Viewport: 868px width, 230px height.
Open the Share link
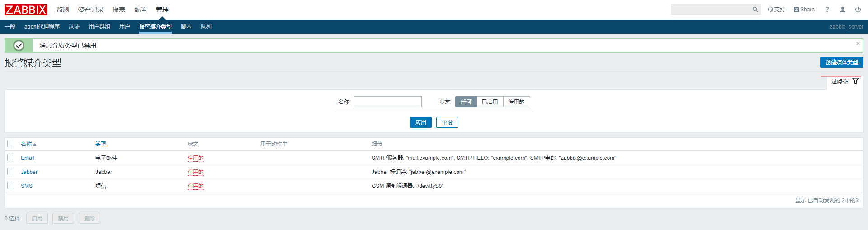[804, 10]
